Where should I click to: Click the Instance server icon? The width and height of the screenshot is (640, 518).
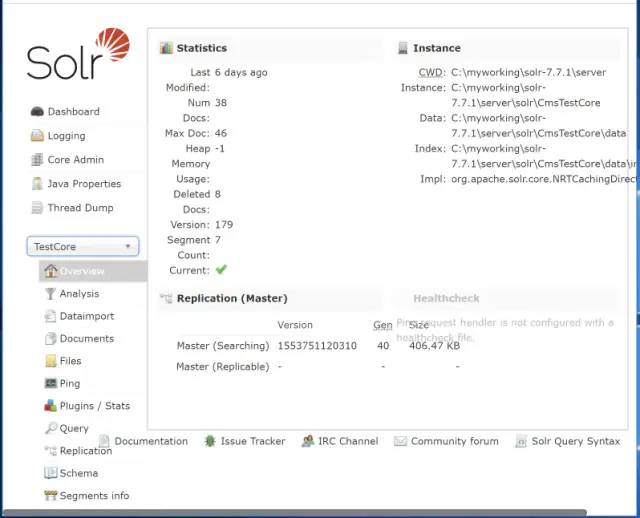point(403,48)
